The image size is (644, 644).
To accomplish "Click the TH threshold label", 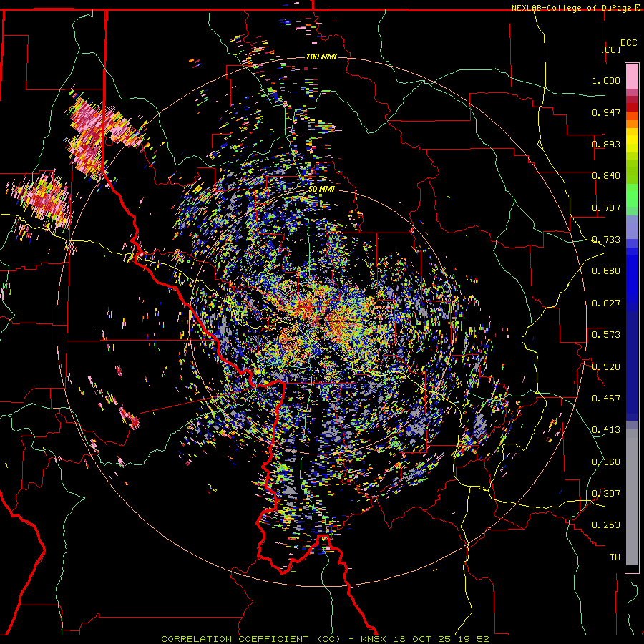I will click(x=615, y=557).
